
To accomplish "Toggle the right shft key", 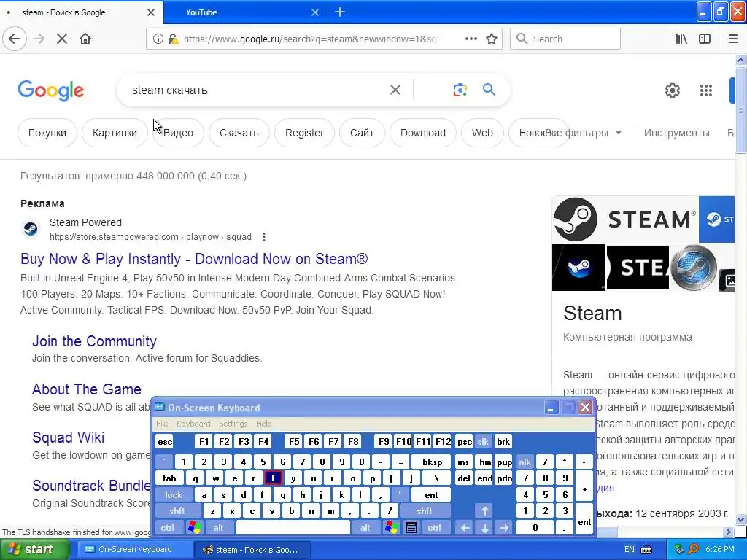I will tap(425, 511).
